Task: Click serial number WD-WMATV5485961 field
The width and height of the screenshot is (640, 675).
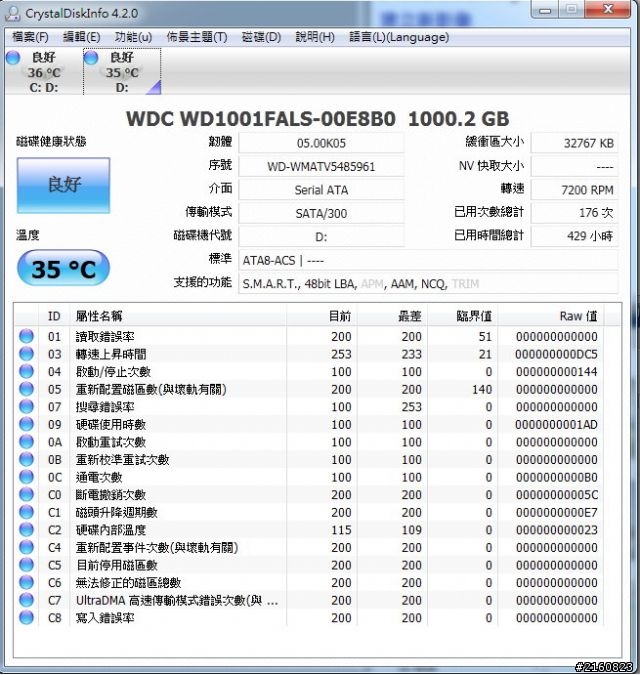Action: pyautogui.click(x=321, y=167)
